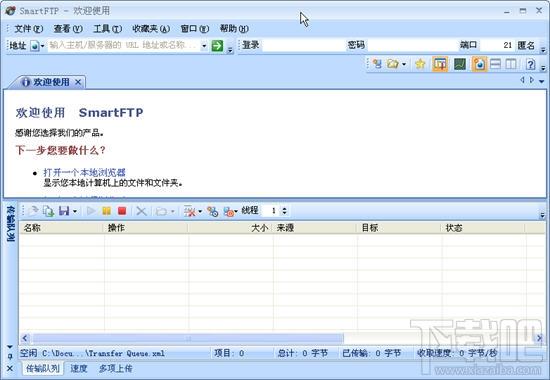Viewport: 550px width, 380px height.
Task: Save the transfer queue with floppy icon
Action: 64,211
